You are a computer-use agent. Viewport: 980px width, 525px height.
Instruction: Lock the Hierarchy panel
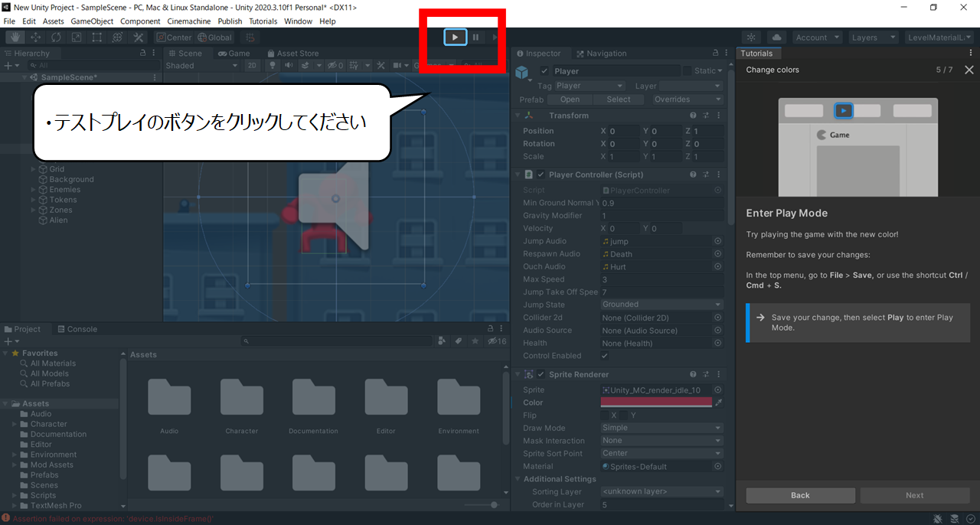coord(143,54)
